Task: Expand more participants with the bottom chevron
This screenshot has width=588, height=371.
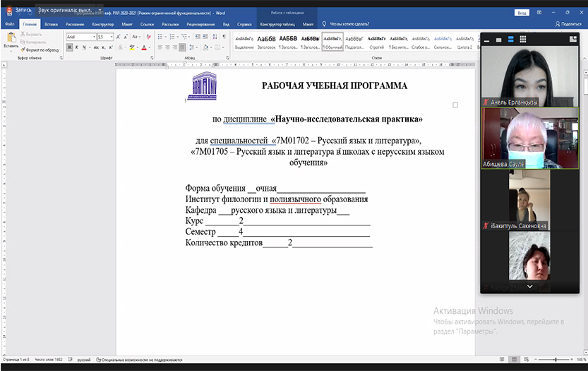Action: pos(530,287)
